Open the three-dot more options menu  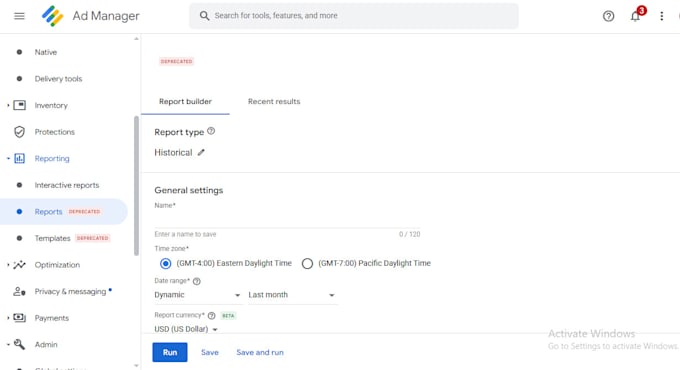point(661,16)
